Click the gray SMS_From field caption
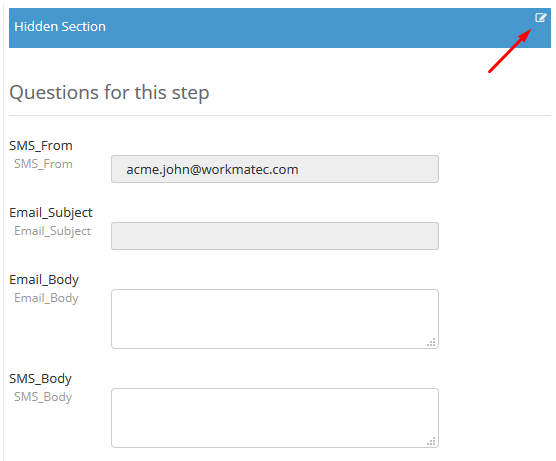Image resolution: width=556 pixels, height=461 pixels. [x=43, y=164]
